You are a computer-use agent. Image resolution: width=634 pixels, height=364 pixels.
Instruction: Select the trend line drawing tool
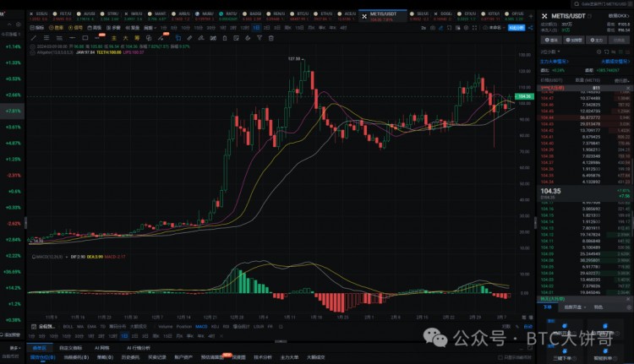coord(36,36)
